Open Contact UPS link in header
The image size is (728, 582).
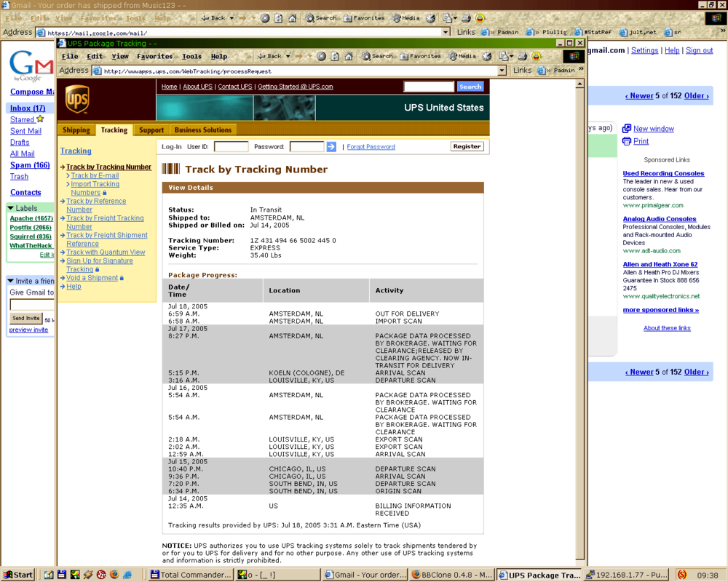coord(235,87)
